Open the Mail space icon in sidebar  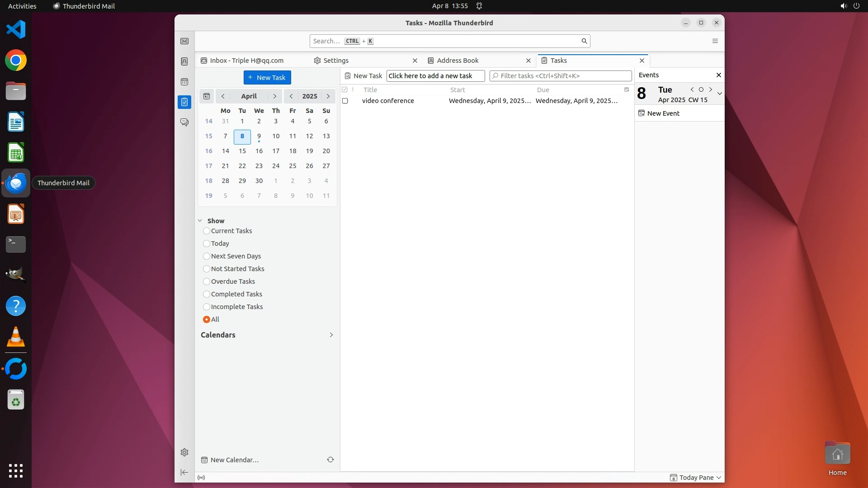point(184,41)
